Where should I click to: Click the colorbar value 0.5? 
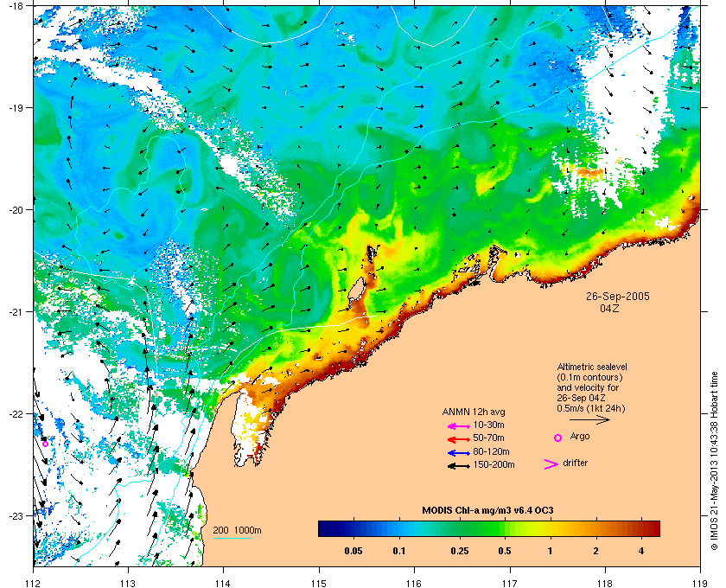[x=505, y=551]
